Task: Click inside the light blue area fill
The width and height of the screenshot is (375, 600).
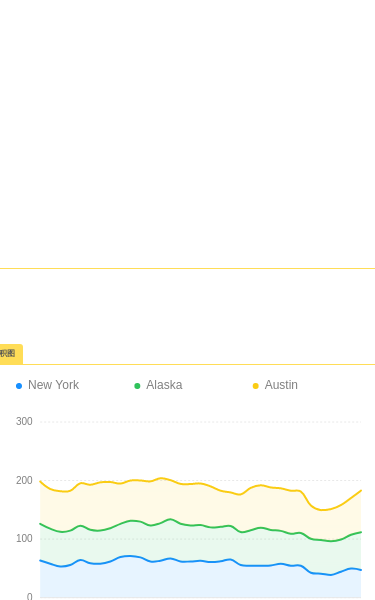Action: point(191,582)
